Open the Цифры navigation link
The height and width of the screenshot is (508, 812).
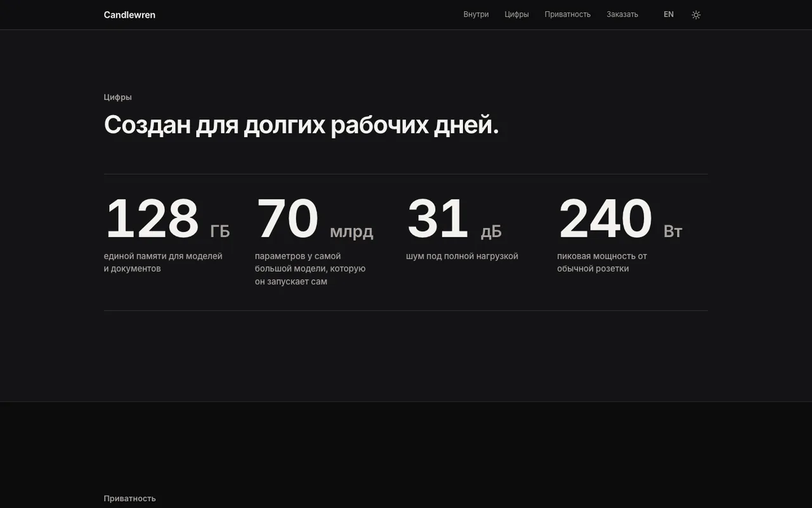(x=516, y=15)
